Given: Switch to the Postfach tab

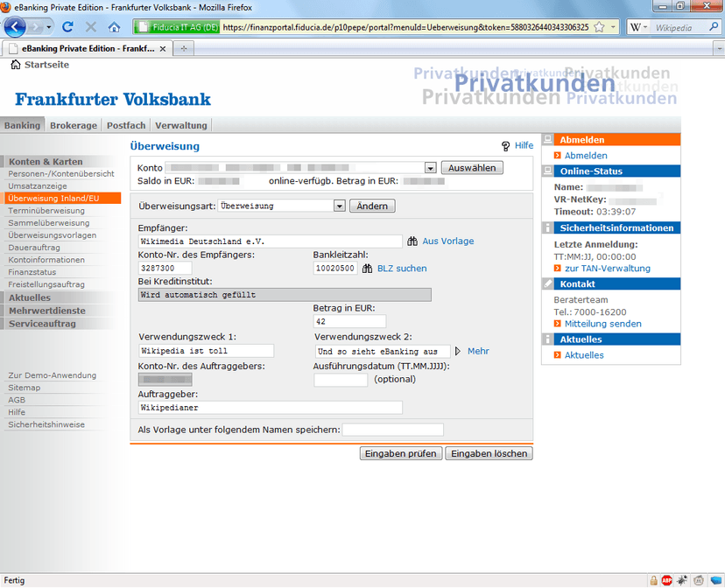Looking at the screenshot, I should coord(126,125).
